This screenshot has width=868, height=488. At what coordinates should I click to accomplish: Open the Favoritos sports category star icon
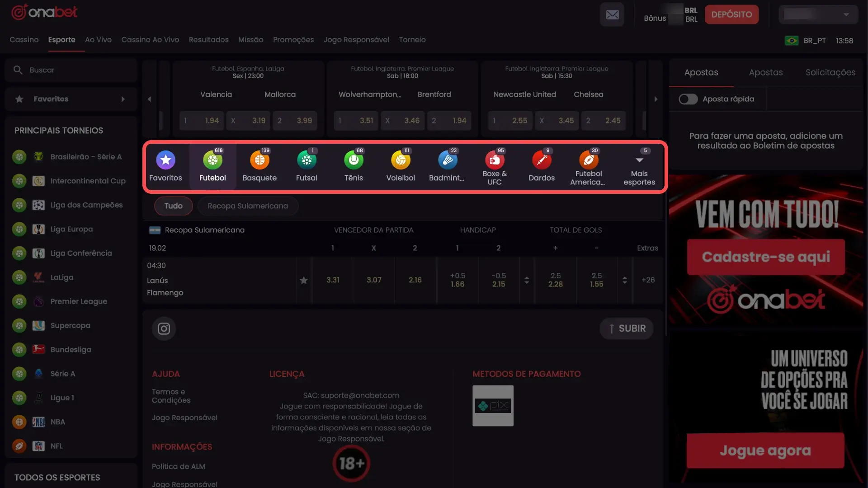click(x=165, y=160)
